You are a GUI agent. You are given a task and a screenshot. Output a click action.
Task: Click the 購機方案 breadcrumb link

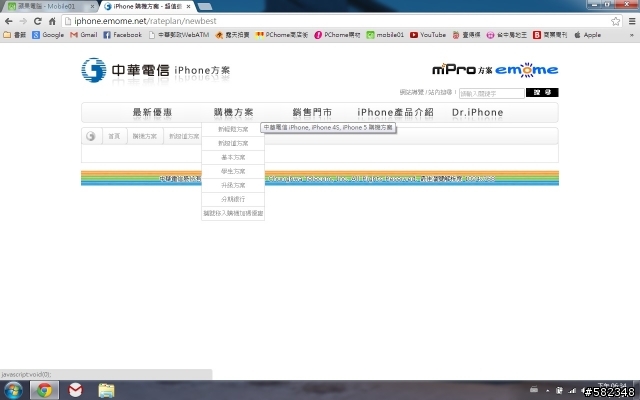click(x=144, y=136)
